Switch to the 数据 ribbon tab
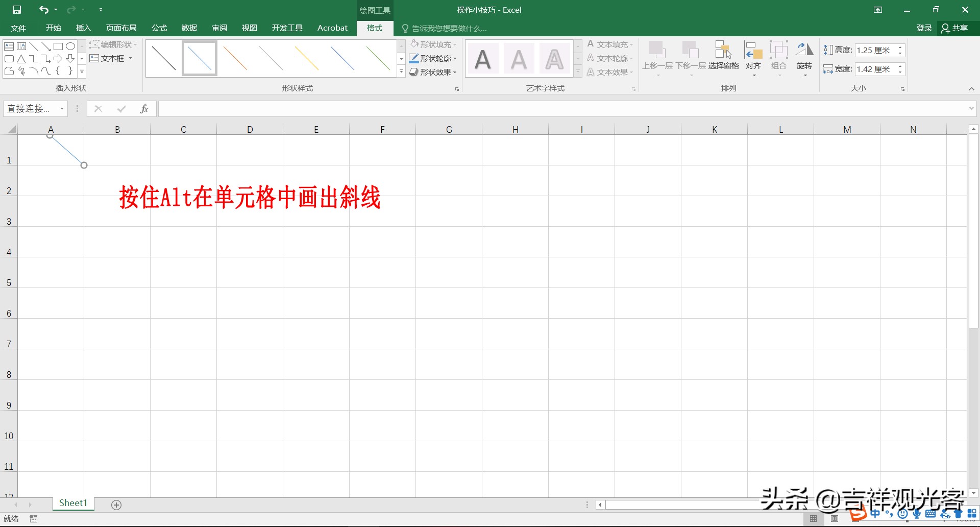 tap(188, 28)
